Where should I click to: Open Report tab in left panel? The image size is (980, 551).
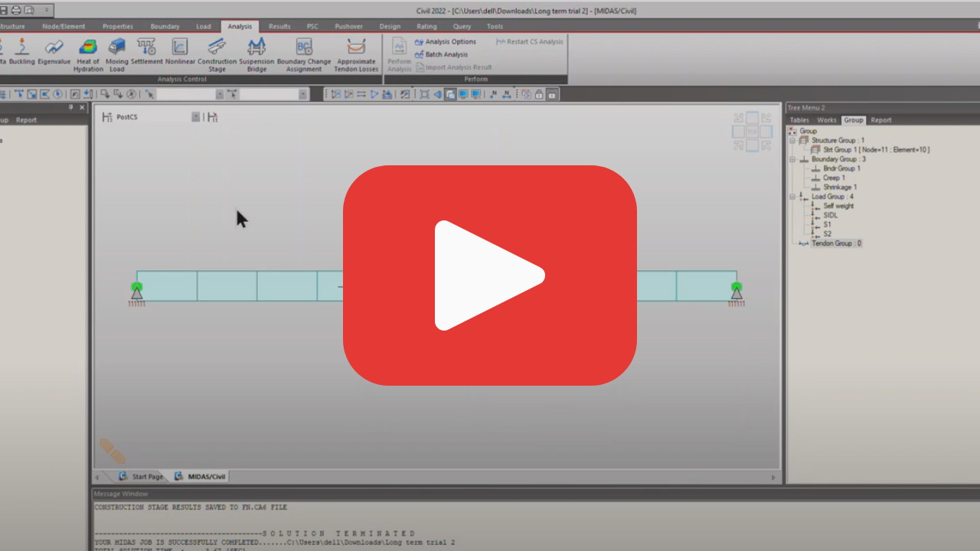click(x=26, y=120)
